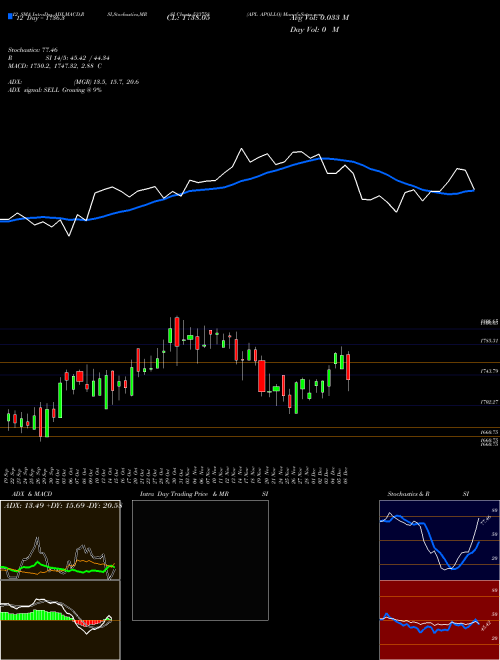The width and height of the screenshot is (500, 660).
Task: Click the blue 12 Day SMA legend swatch
Action: coord(10,16)
